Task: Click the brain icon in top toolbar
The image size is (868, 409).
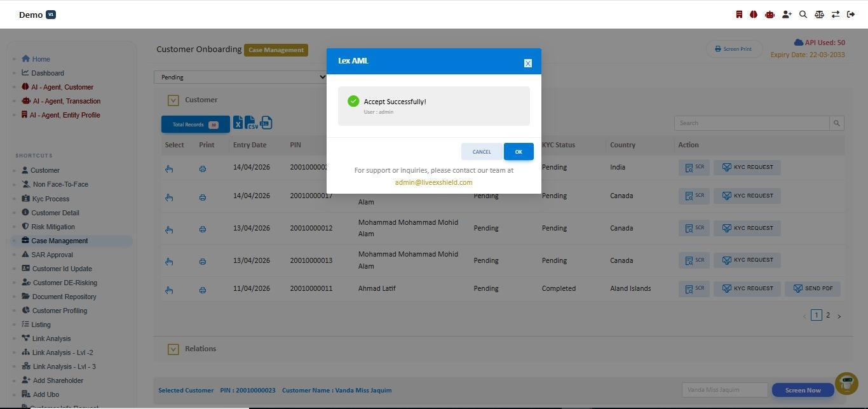Action: 754,14
